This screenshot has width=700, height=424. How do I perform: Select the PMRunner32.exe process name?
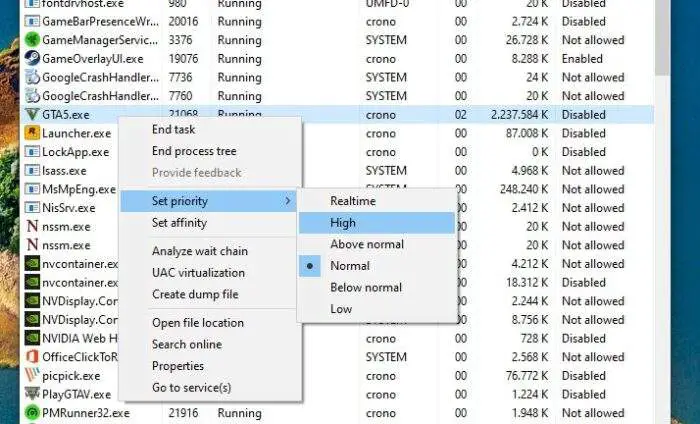(x=86, y=413)
